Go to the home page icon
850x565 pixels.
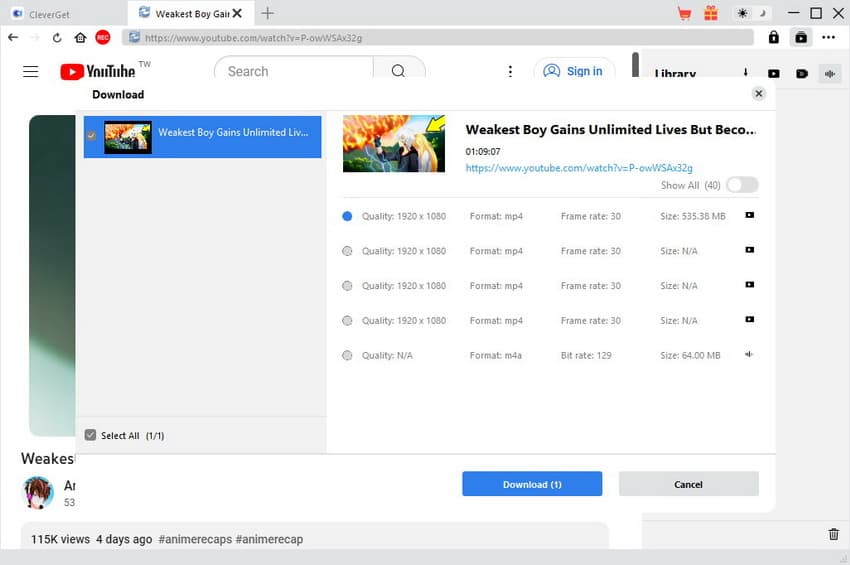point(80,37)
